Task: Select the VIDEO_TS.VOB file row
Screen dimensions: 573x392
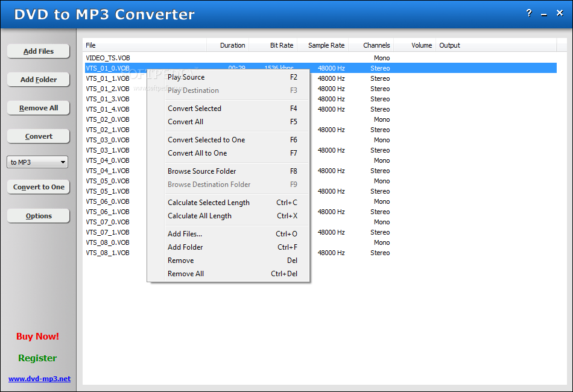Action: [320, 58]
